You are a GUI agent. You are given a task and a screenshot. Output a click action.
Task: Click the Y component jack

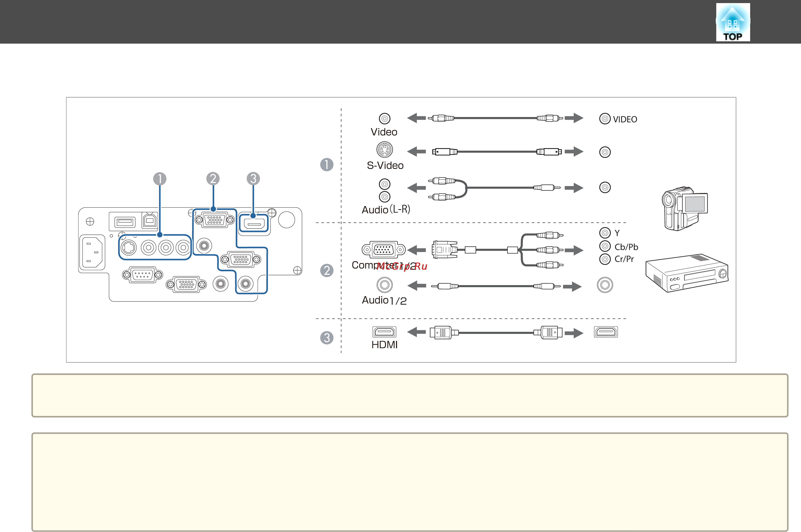pyautogui.click(x=605, y=233)
